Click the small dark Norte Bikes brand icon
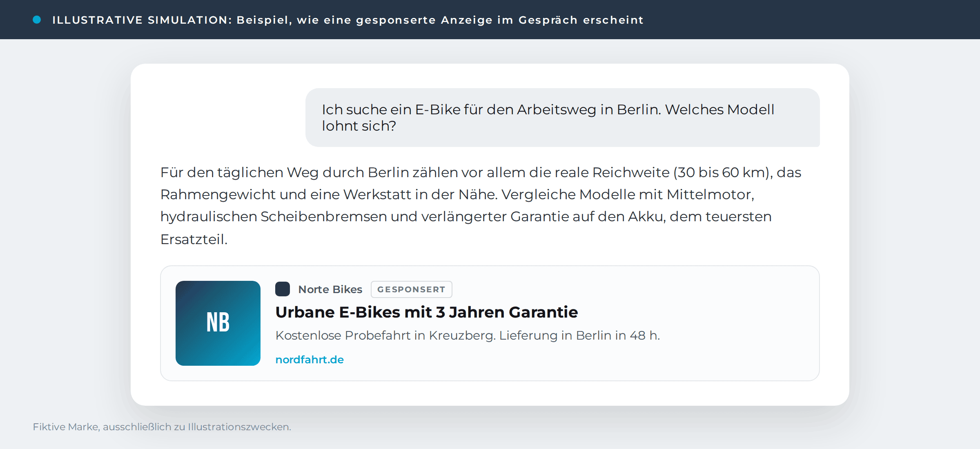Viewport: 980px width, 449px height. (x=283, y=289)
